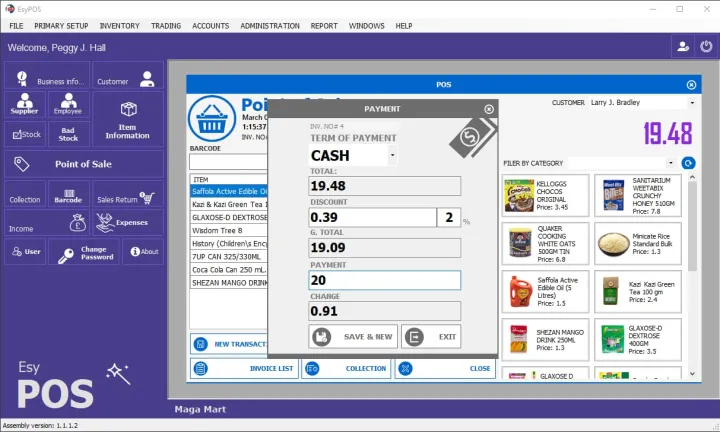Open the FILE menu
This screenshot has height=432, width=720.
pyautogui.click(x=16, y=26)
